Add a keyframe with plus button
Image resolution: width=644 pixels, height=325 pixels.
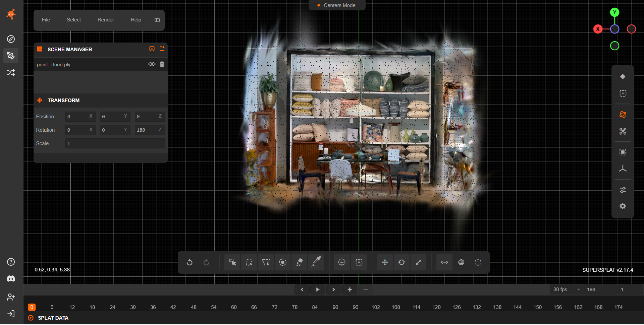350,289
